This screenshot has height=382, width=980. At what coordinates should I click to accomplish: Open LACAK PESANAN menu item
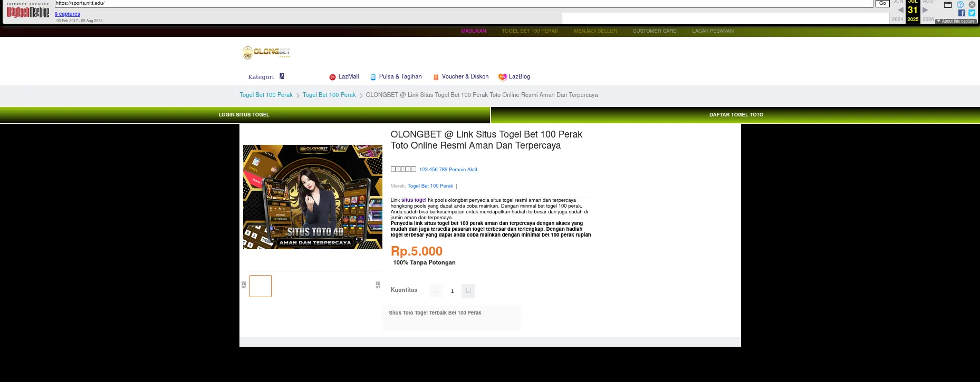click(x=713, y=31)
